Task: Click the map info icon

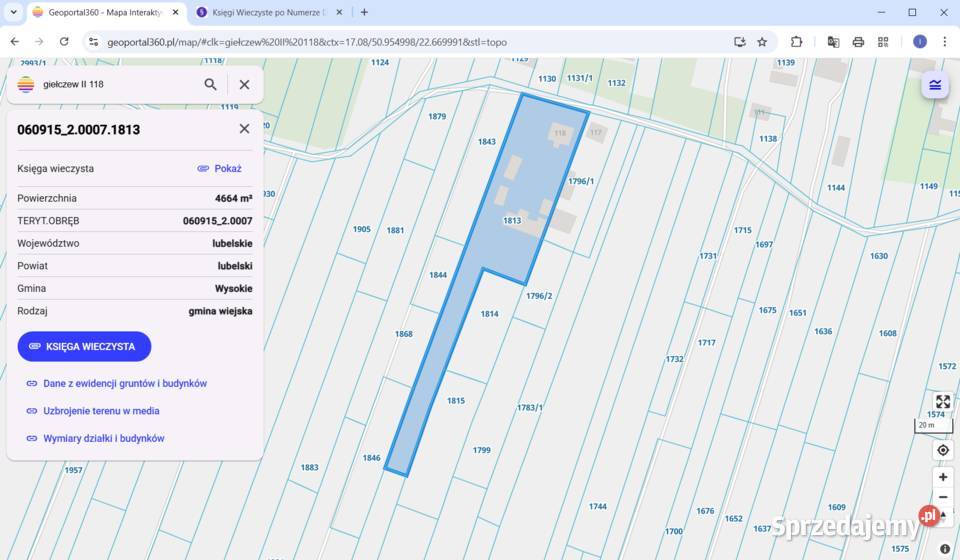Action: point(945,549)
